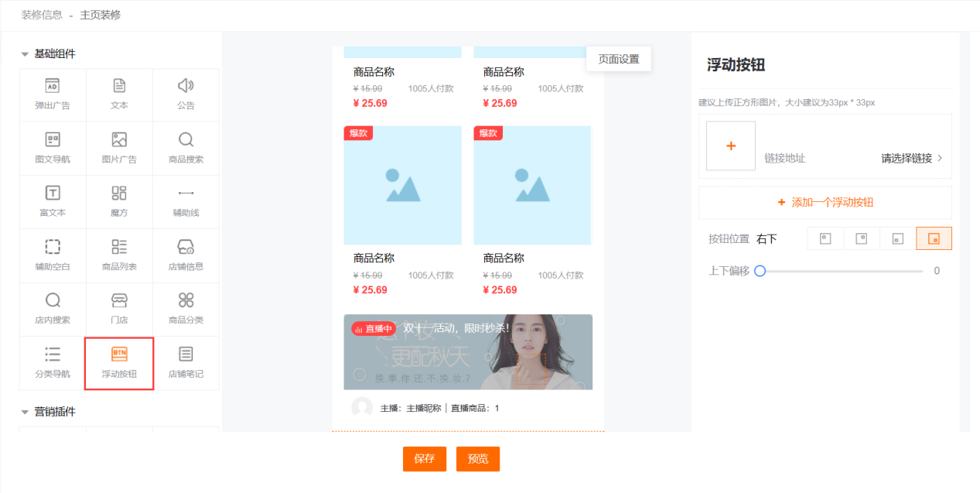Click the orange 保存 button
The height and width of the screenshot is (493, 980).
click(425, 459)
